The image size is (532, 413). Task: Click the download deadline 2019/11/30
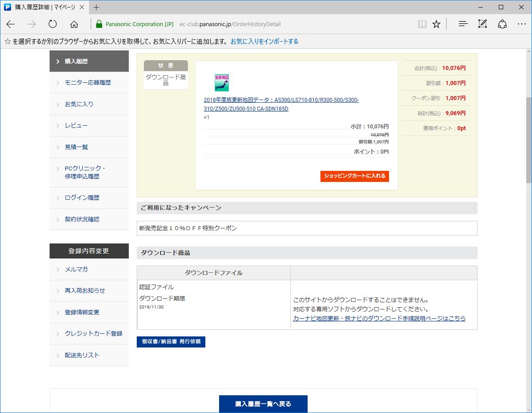151,307
